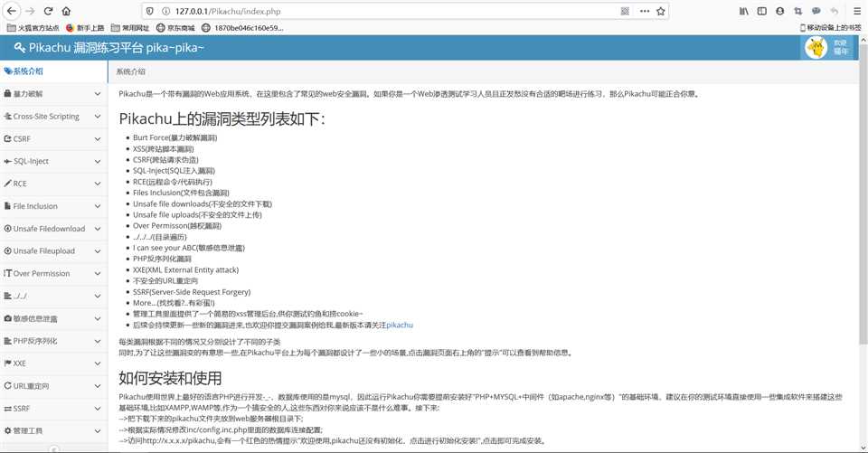
Task: Open the SSRF menu item
Action: [x=53, y=408]
